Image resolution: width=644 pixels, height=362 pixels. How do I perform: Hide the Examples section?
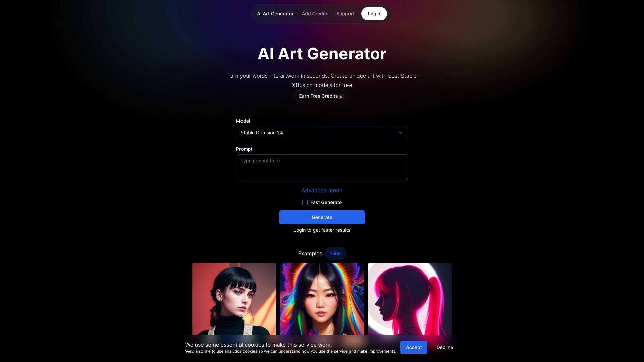pyautogui.click(x=335, y=253)
